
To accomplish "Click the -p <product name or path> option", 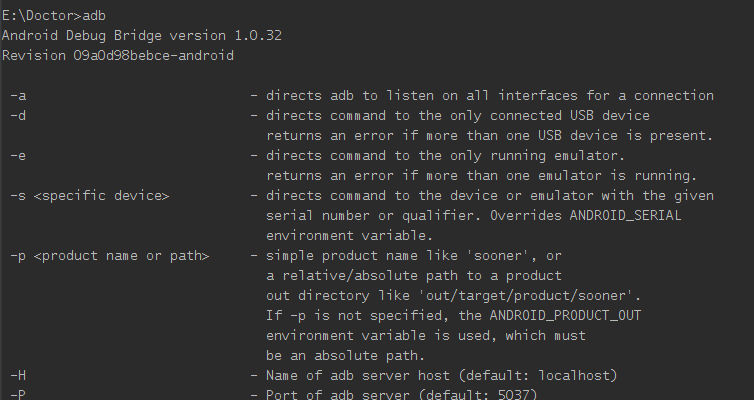I will pyautogui.click(x=110, y=256).
